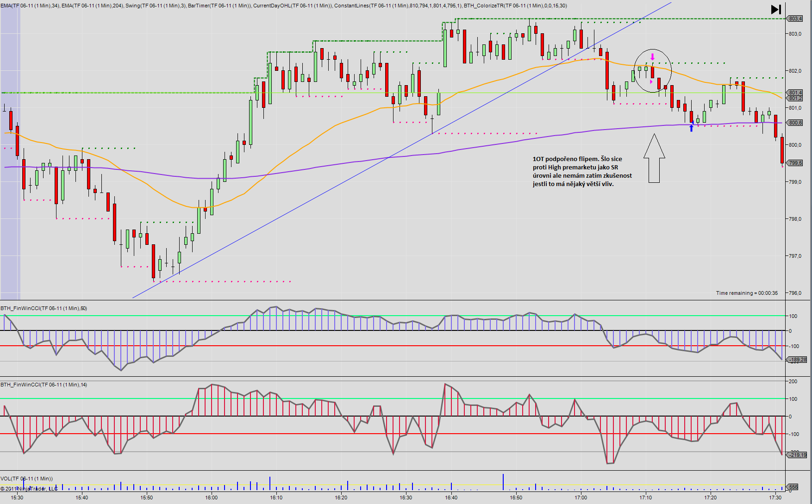The width and height of the screenshot is (812, 504).
Task: Click the 15:30 time axis label
Action: coord(17,498)
